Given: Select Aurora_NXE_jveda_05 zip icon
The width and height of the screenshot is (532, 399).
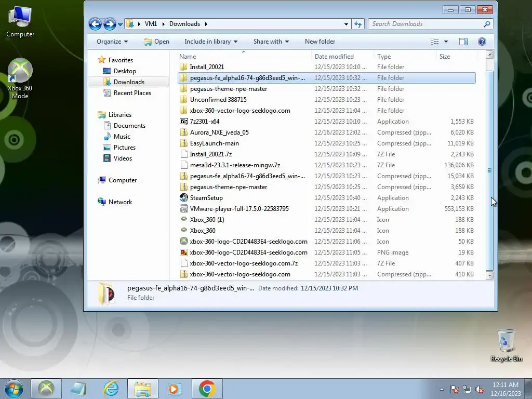Looking at the screenshot, I should pyautogui.click(x=183, y=132).
